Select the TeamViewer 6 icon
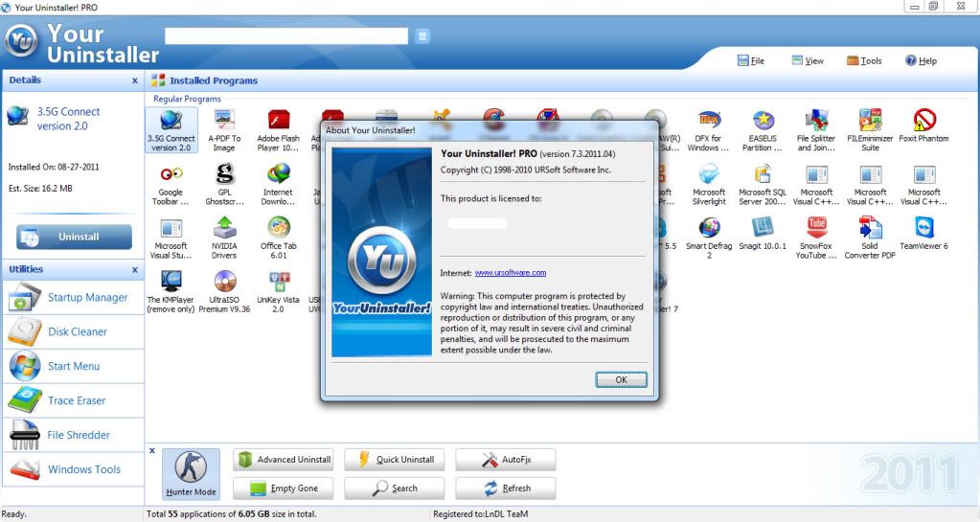The image size is (980, 522). 923,233
